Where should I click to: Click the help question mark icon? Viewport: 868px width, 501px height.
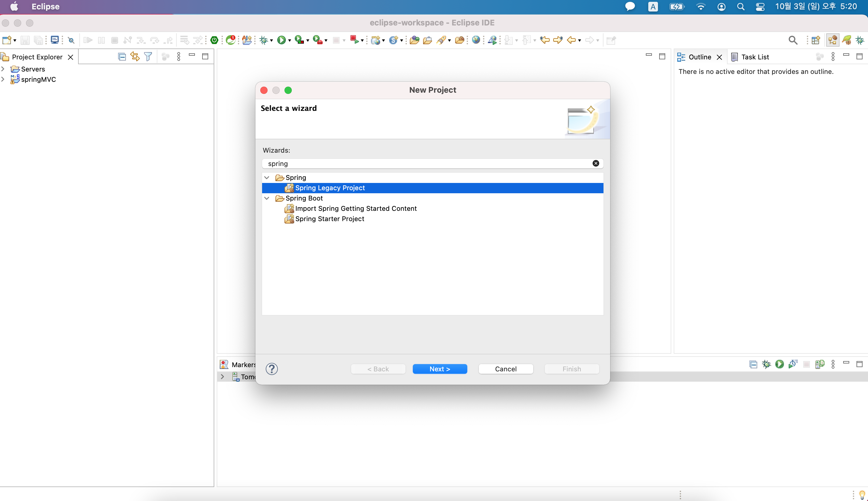tap(271, 369)
